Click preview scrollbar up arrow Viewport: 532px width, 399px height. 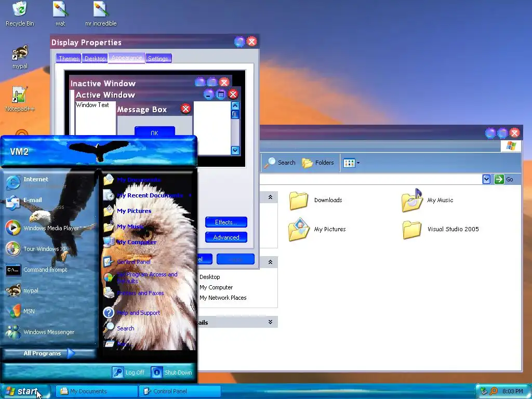(235, 105)
